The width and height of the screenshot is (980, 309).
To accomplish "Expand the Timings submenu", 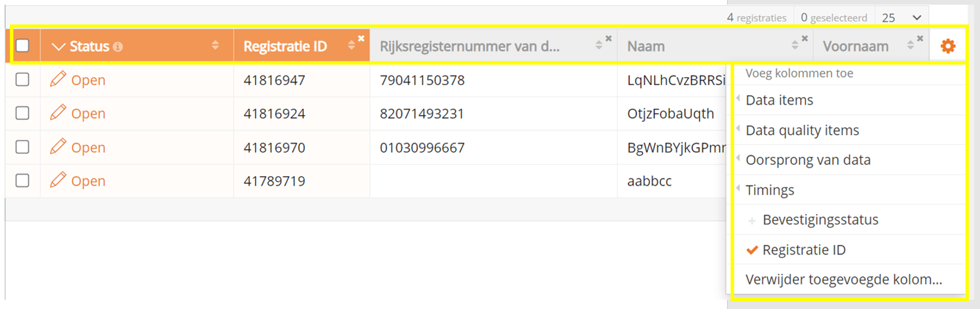I will tap(770, 190).
